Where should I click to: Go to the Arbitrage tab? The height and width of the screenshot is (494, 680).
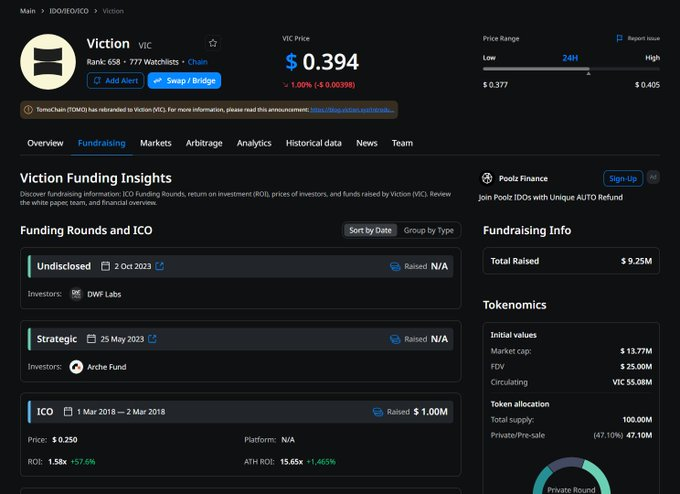tap(204, 143)
